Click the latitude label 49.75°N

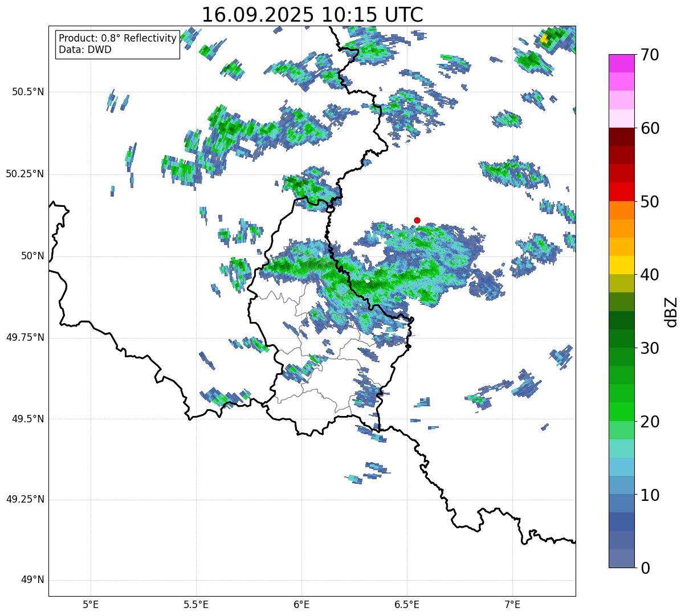[x=25, y=337]
